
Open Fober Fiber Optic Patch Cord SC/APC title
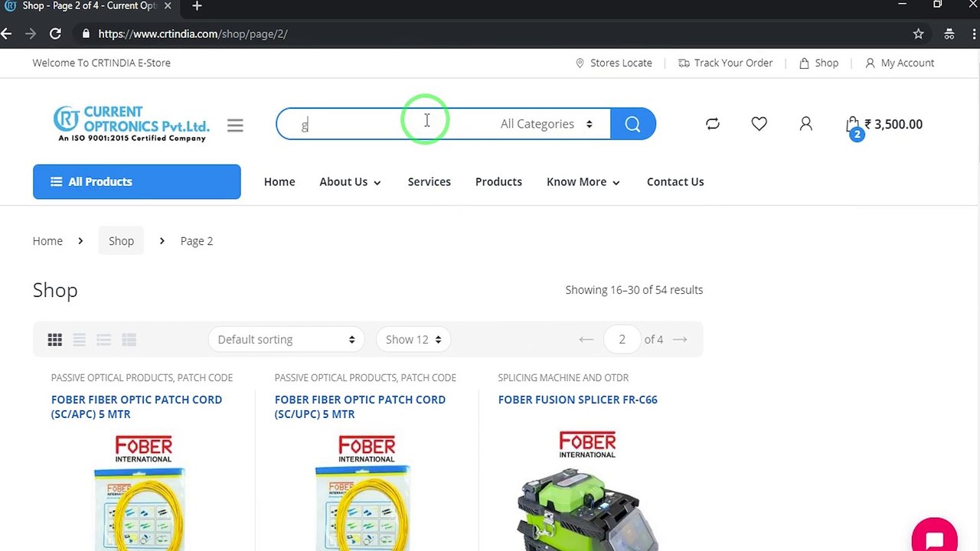[137, 407]
